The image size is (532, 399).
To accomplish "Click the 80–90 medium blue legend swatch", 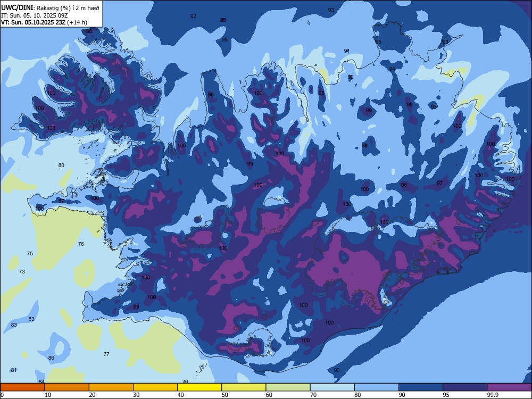I will click(377, 387).
